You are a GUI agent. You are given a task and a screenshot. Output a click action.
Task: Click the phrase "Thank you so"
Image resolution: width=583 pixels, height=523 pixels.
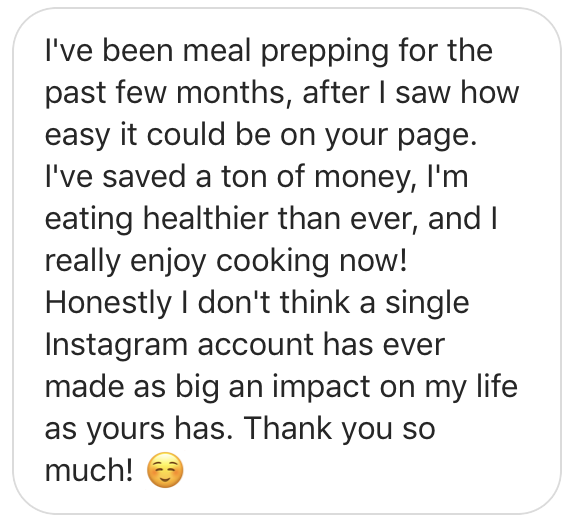coord(339,429)
